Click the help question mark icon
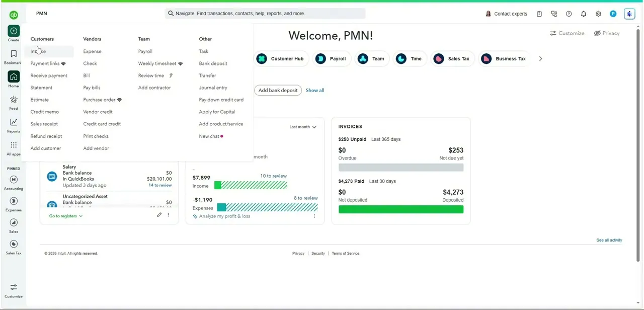The width and height of the screenshot is (644, 310). pyautogui.click(x=569, y=14)
